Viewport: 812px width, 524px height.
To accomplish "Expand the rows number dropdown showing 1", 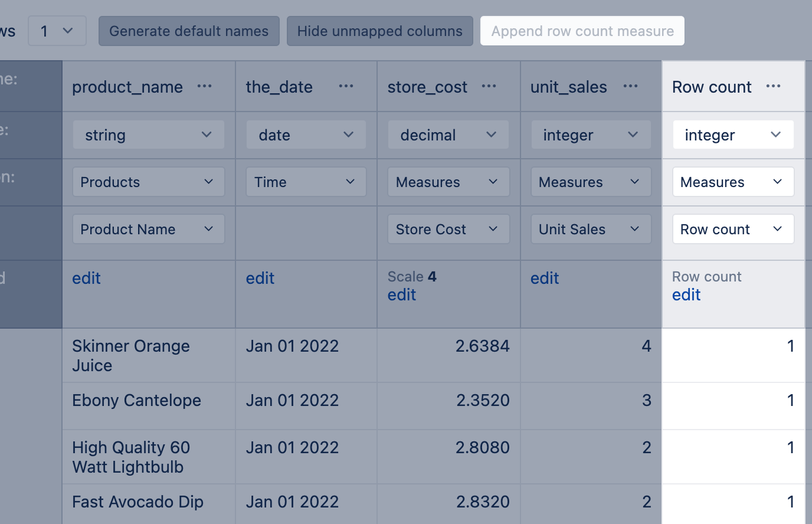I will point(57,31).
